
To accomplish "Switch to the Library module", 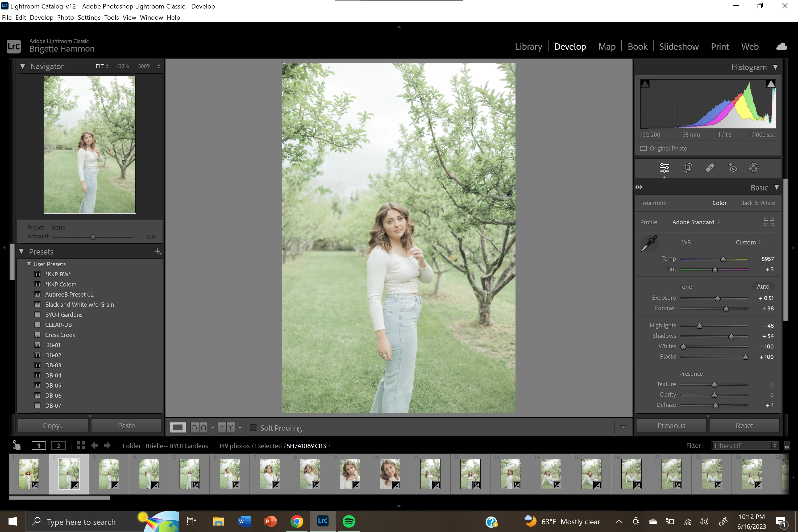I will [528, 47].
